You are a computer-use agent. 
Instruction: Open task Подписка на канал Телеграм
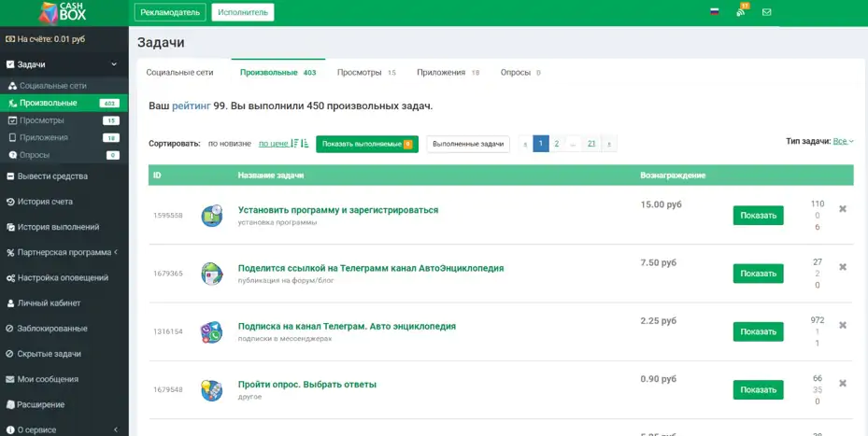click(x=347, y=327)
